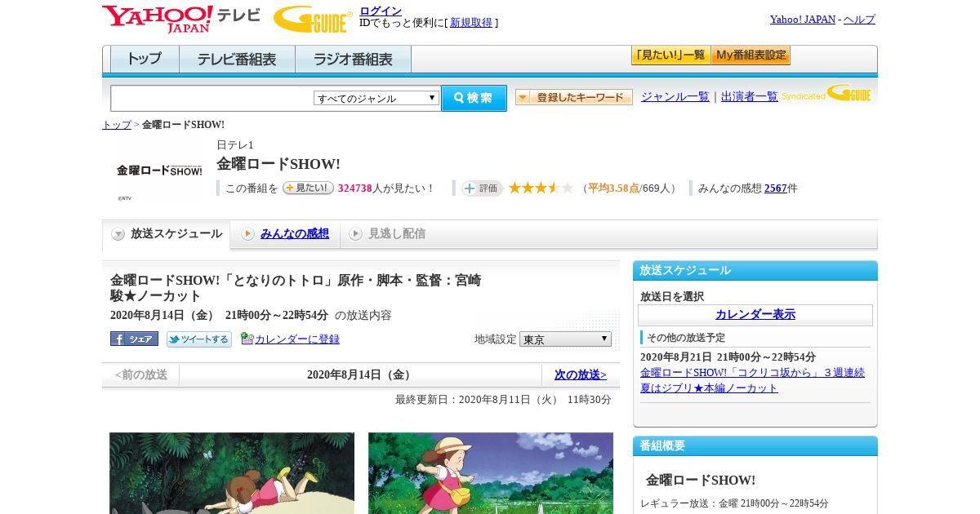Click the みんなの感想 orange arrow icon
The height and width of the screenshot is (514, 980).
click(x=247, y=234)
